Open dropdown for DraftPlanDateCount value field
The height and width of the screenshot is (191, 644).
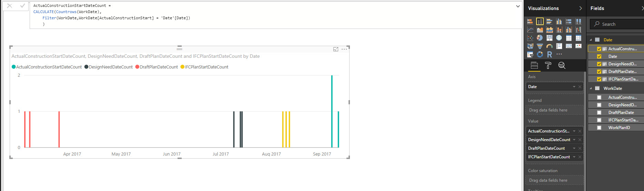pos(574,148)
